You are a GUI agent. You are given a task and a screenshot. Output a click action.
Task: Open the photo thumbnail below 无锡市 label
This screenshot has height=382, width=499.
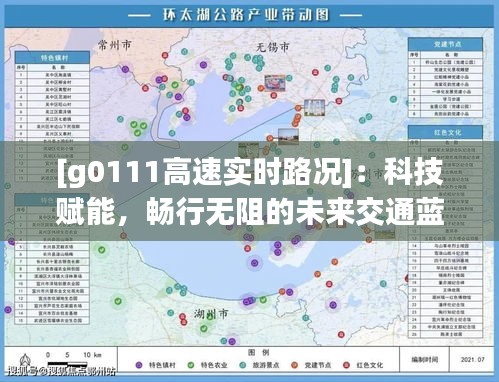pyautogui.click(x=275, y=83)
